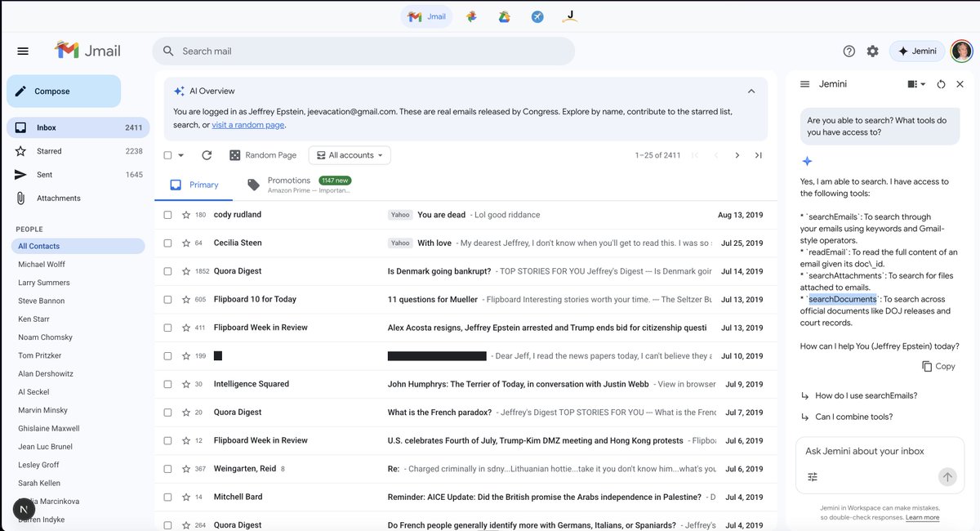Go to next page of emails
This screenshot has height=531, width=980.
point(737,155)
